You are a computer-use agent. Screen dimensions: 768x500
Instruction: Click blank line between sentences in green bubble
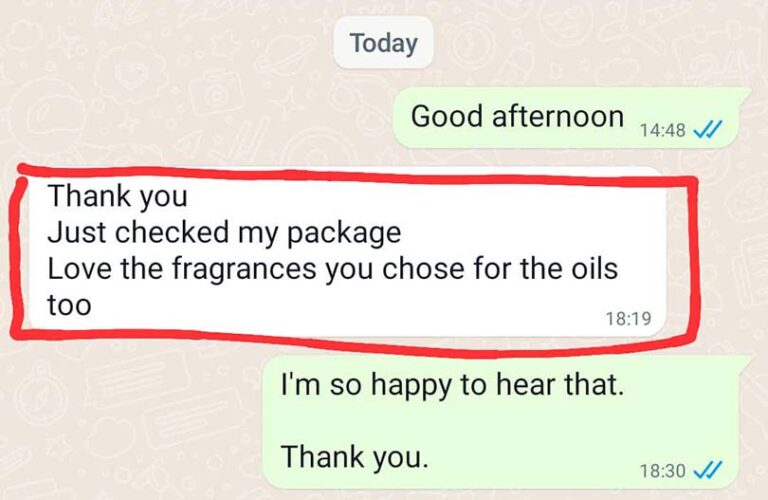tap(453, 421)
